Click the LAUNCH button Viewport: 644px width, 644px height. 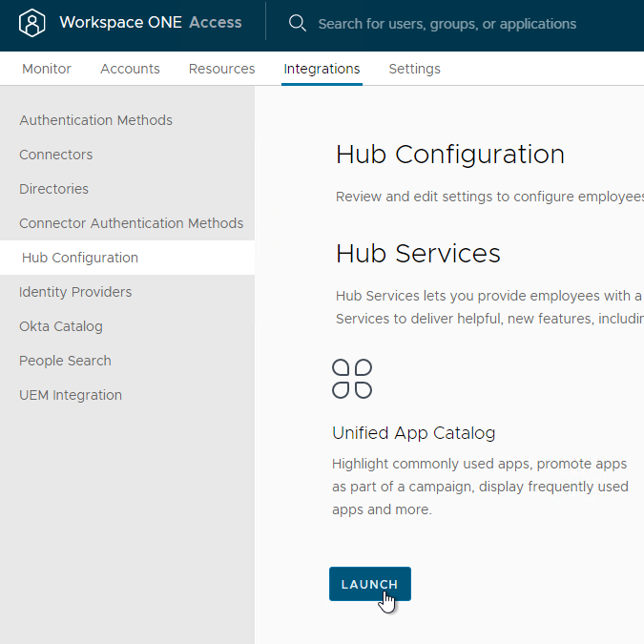pyautogui.click(x=369, y=584)
